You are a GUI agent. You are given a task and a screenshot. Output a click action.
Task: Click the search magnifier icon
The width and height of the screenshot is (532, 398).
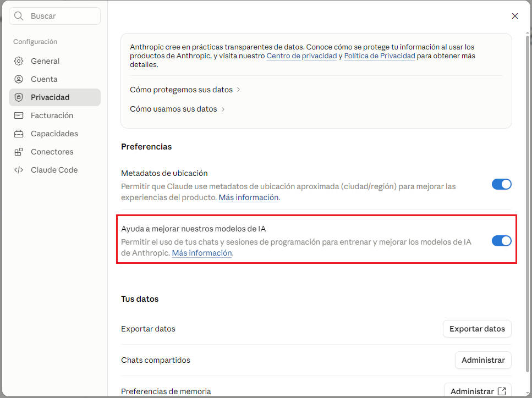pos(19,16)
